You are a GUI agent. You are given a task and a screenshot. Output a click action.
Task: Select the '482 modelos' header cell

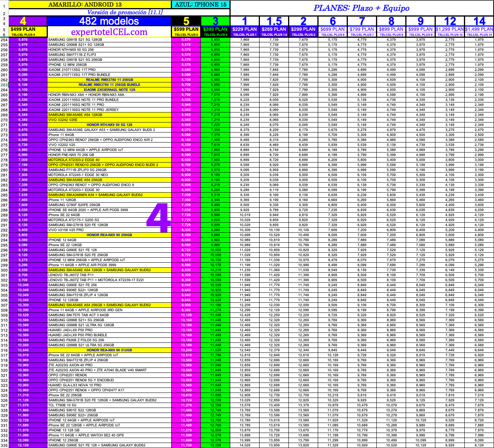(x=109, y=21)
